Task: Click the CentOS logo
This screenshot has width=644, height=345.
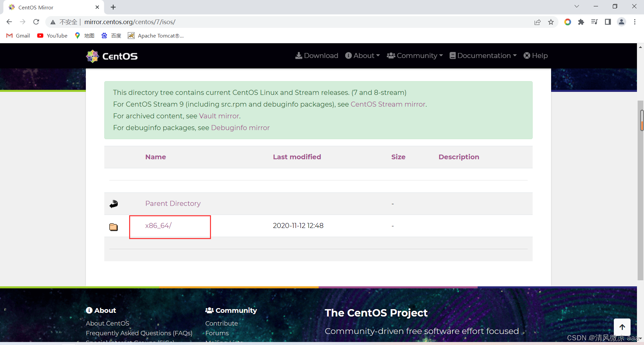Action: (x=112, y=56)
